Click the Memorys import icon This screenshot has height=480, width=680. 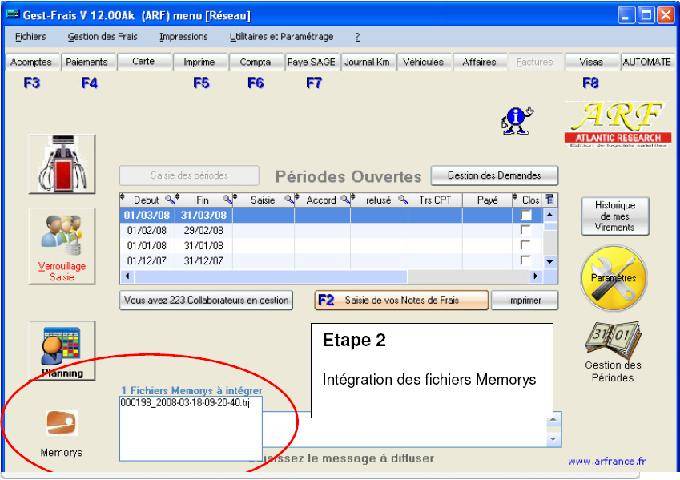pyautogui.click(x=58, y=423)
